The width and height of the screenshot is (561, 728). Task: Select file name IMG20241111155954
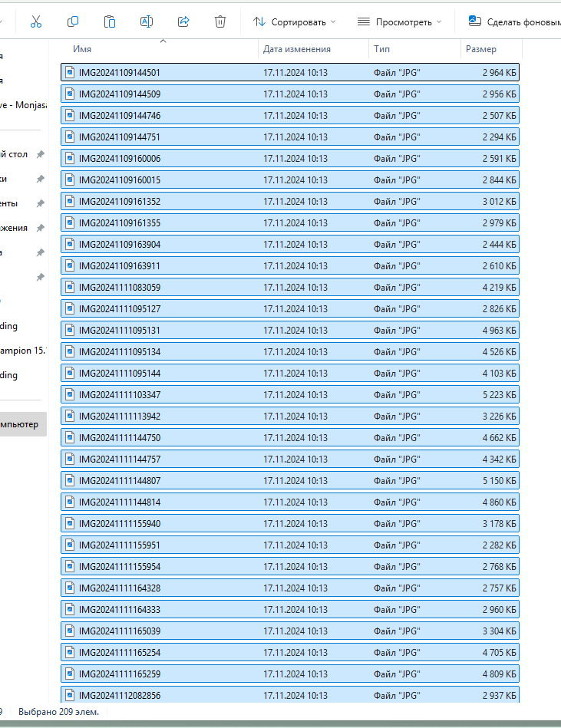120,566
